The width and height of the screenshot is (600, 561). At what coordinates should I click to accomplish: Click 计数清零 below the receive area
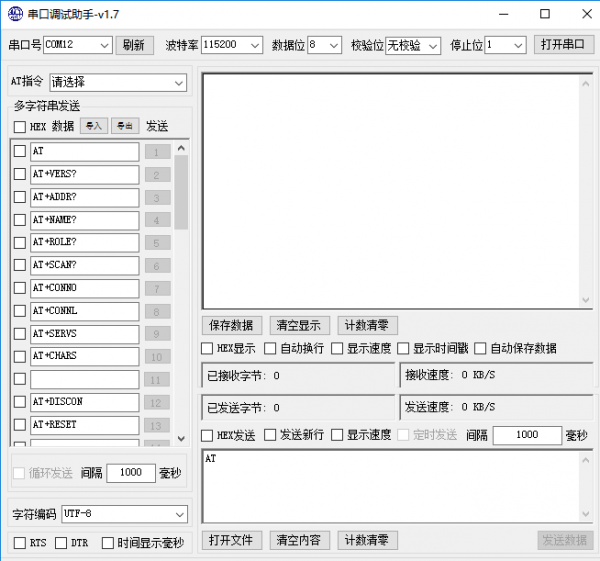[367, 325]
